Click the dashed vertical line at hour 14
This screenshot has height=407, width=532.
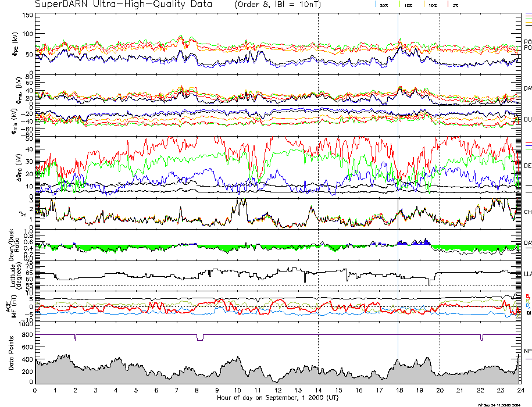pyautogui.click(x=318, y=174)
